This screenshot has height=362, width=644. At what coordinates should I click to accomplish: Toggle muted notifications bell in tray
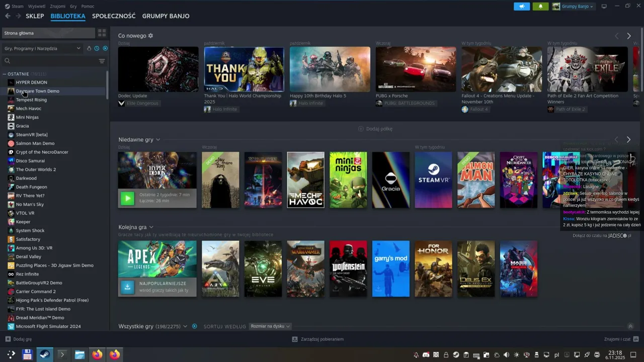[416, 355]
